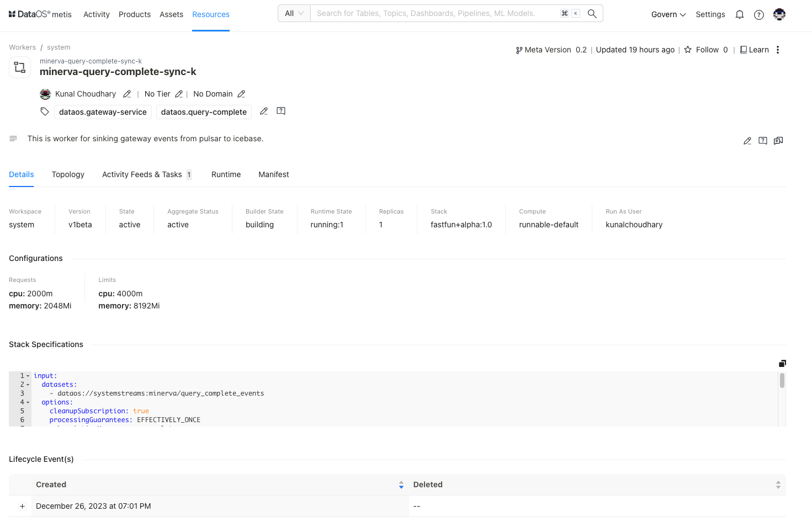
Task: Request description update icon
Action: 763,141
